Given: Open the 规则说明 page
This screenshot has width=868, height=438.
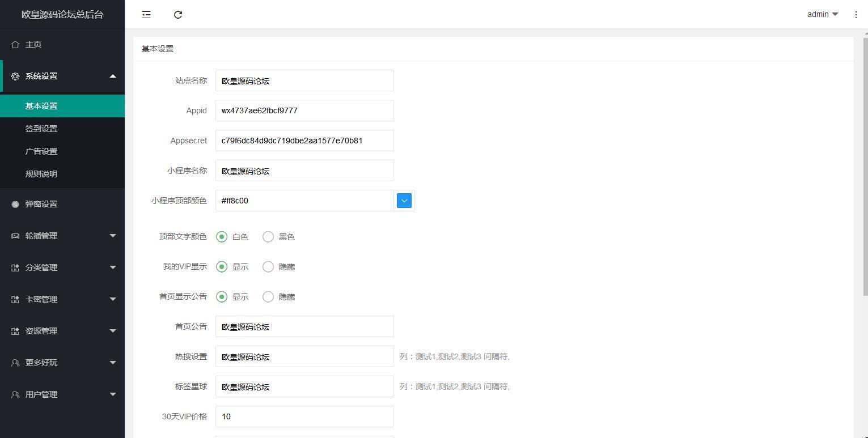Looking at the screenshot, I should tap(40, 173).
